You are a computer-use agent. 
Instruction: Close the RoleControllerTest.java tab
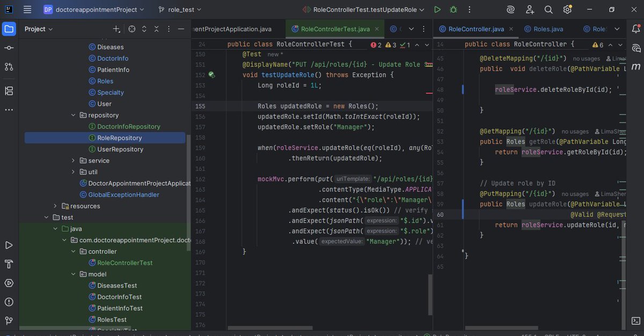[377, 29]
